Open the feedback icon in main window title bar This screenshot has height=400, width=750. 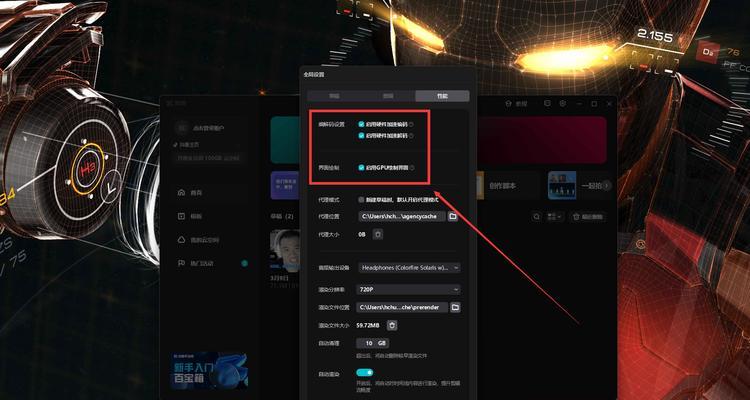(x=548, y=103)
